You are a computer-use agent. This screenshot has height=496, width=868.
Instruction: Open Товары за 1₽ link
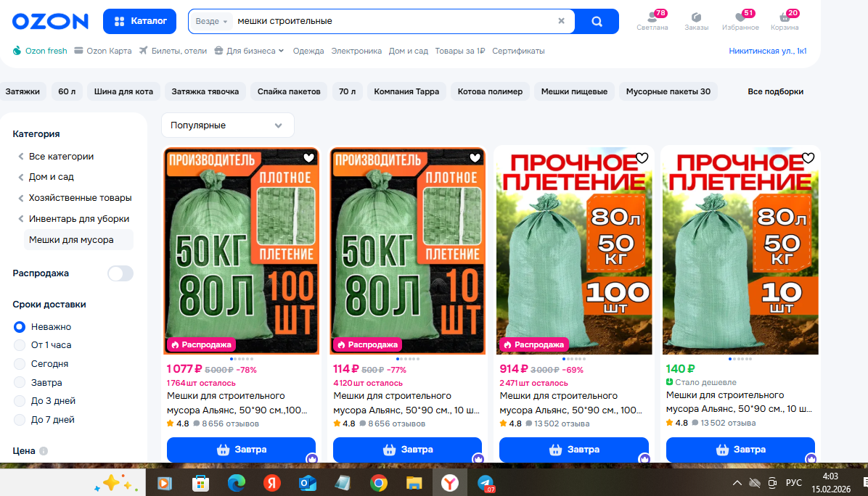[459, 51]
